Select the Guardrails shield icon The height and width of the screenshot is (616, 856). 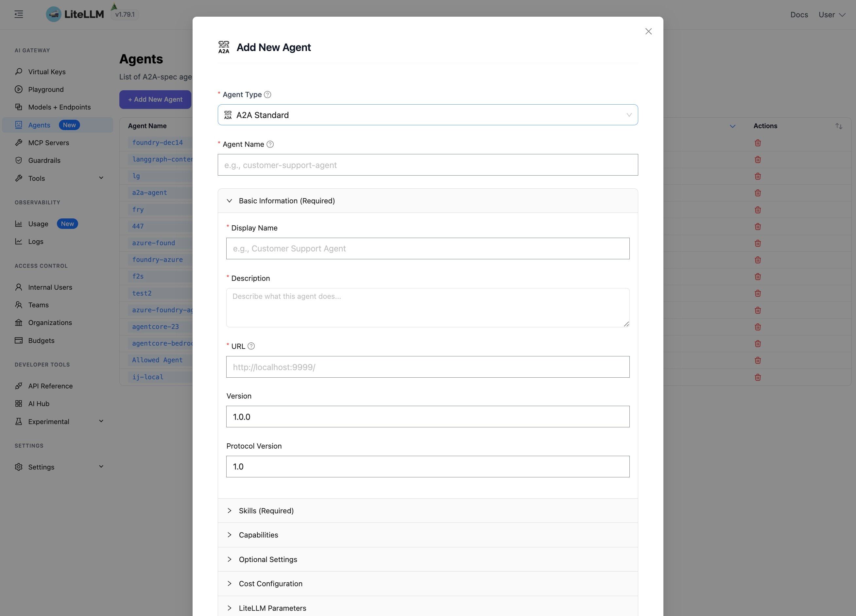click(x=19, y=160)
